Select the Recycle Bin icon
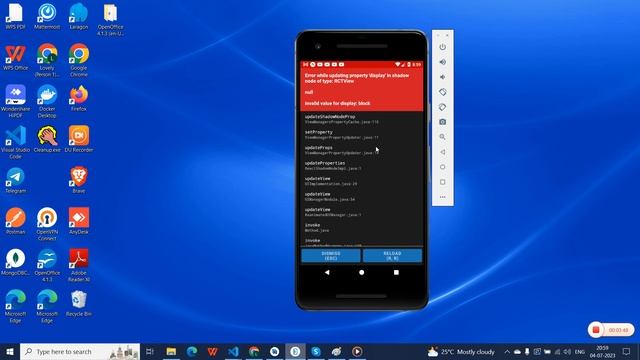The height and width of the screenshot is (360, 640). (78, 303)
